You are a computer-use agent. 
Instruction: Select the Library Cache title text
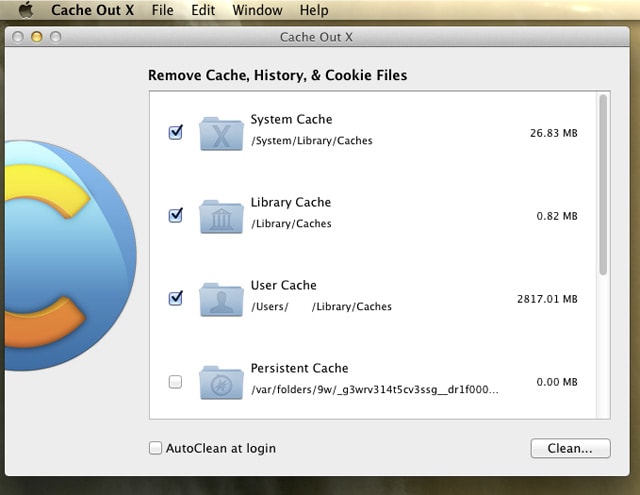point(291,202)
